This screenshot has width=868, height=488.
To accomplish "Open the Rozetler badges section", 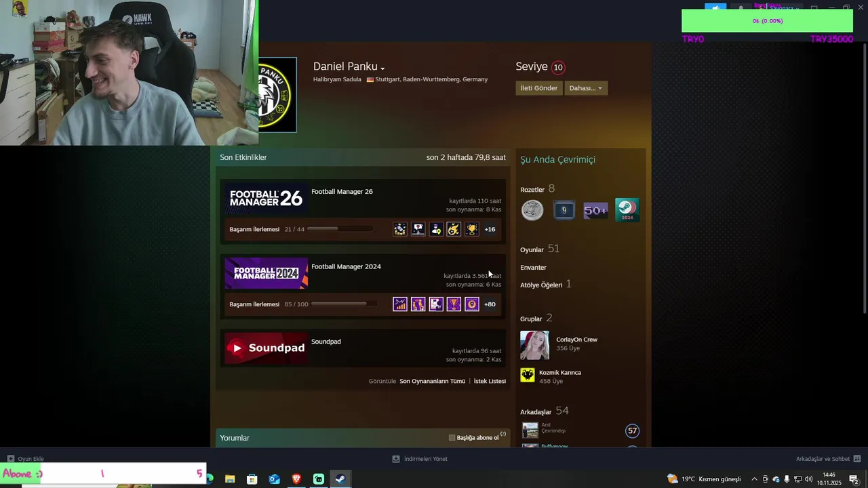I will tap(532, 190).
